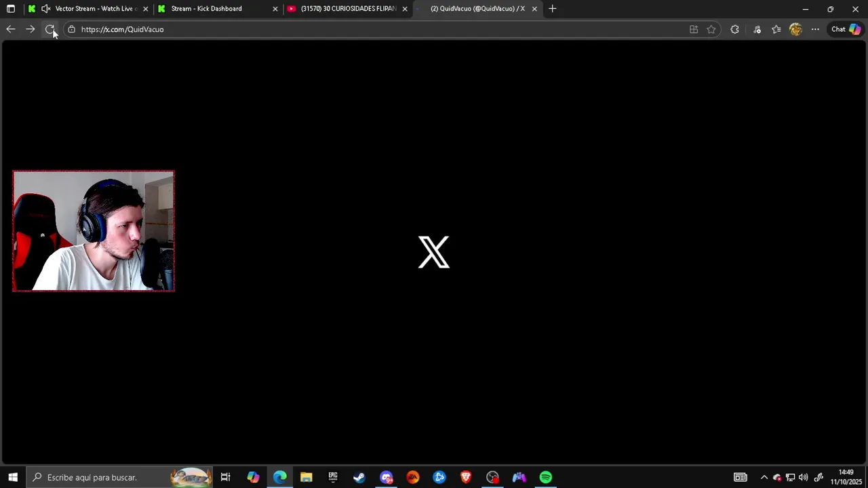Image resolution: width=868 pixels, height=488 pixels.
Task: Open File Explorer from taskbar
Action: coord(306,477)
